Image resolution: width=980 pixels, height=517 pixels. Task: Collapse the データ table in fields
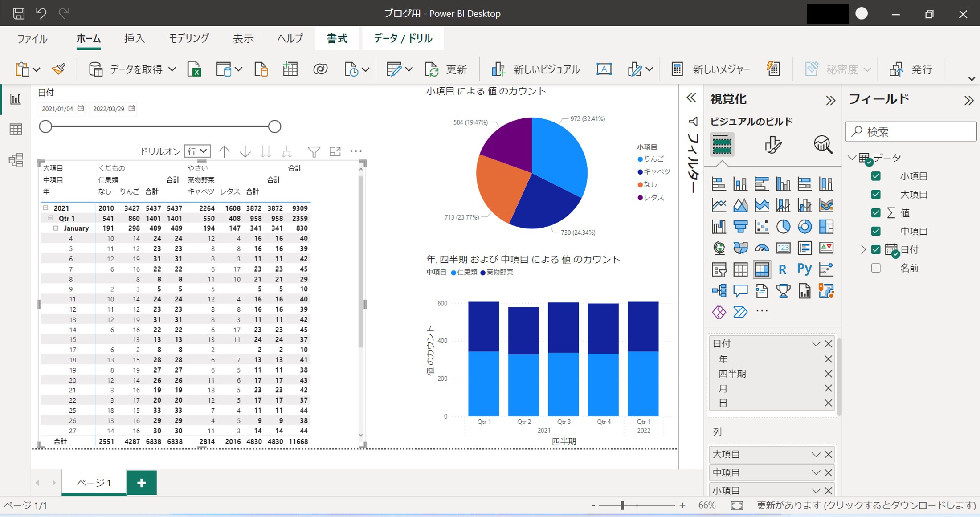(852, 158)
